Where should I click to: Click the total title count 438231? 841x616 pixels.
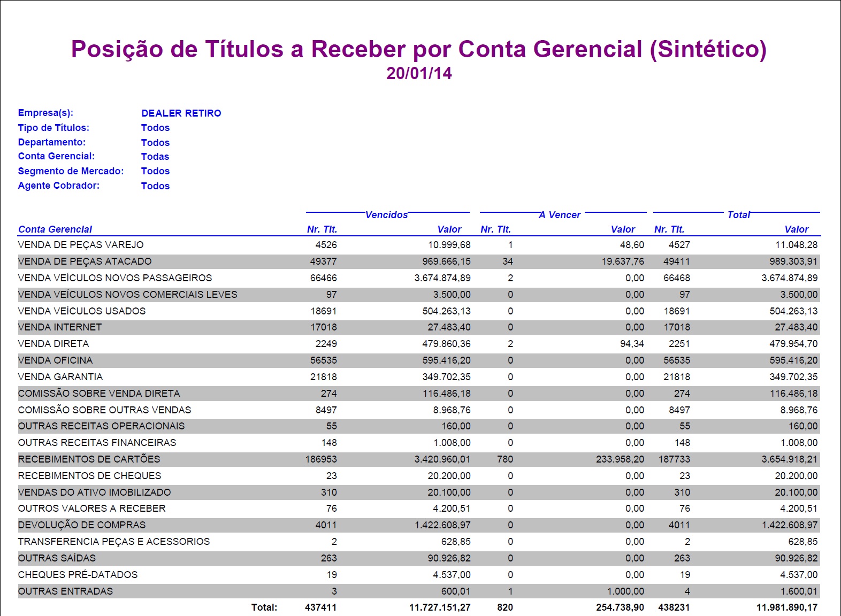click(674, 607)
